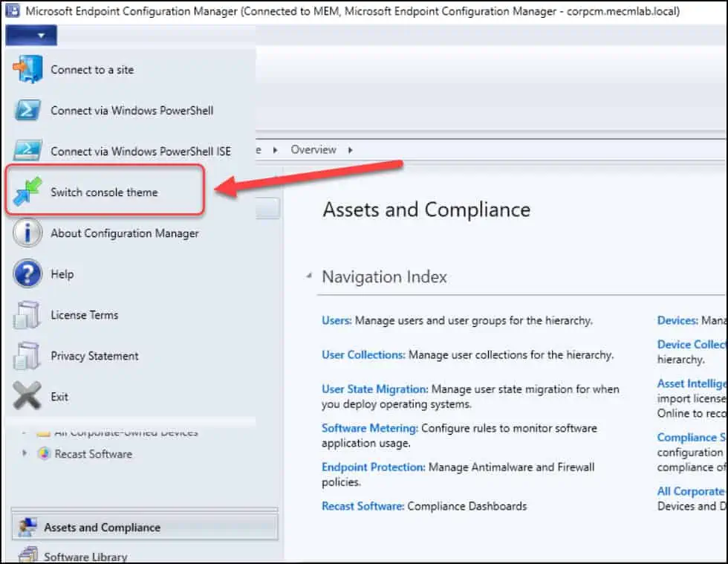
Task: Open the Device Collections link
Action: pyautogui.click(x=692, y=344)
